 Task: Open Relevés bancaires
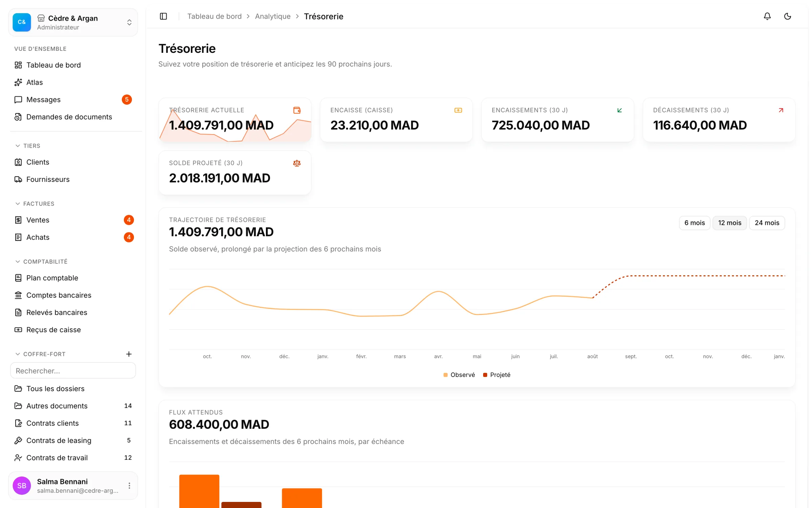pyautogui.click(x=73, y=313)
